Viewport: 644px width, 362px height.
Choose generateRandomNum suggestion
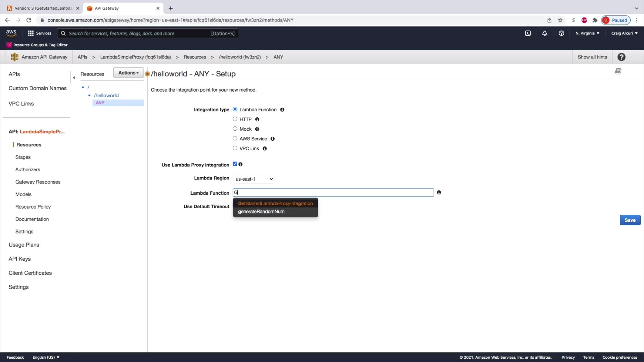(x=275, y=212)
